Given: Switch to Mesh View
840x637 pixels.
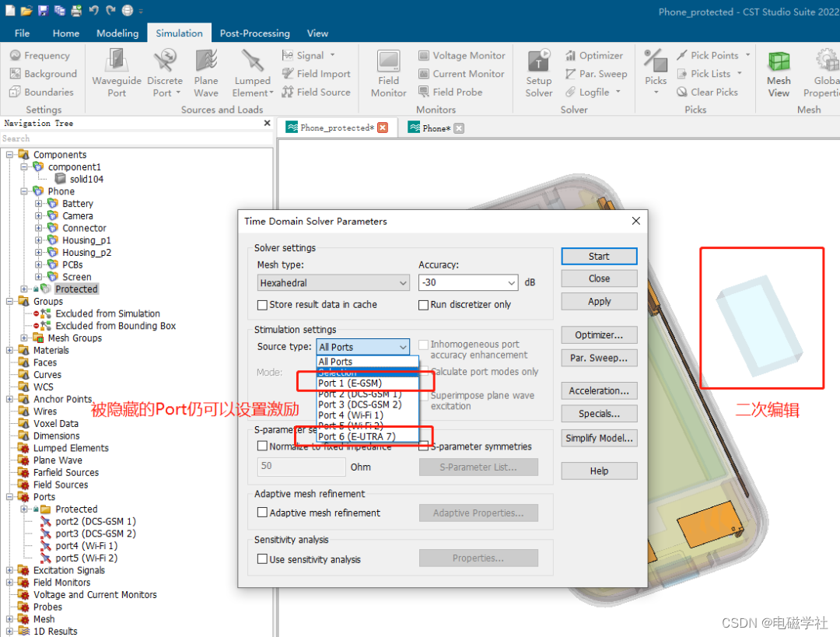Looking at the screenshot, I should (x=779, y=73).
